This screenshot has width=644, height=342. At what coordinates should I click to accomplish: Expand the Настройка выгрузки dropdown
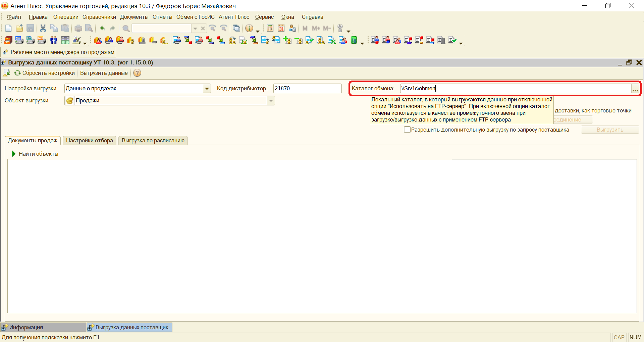point(207,89)
